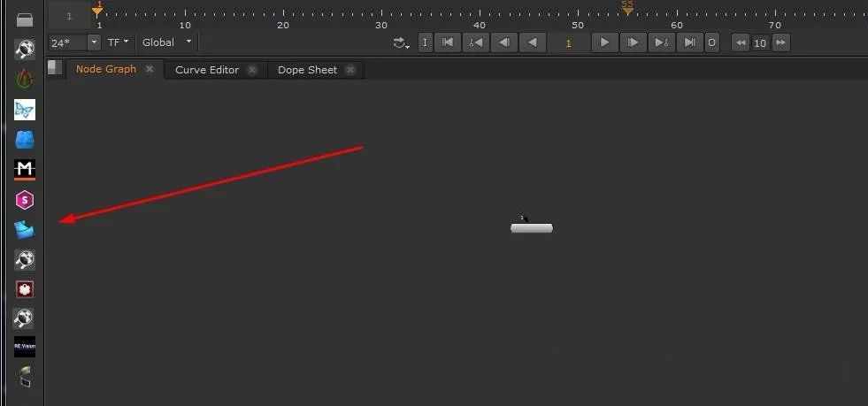
Task: Open the Global frame range dropdown
Action: (x=166, y=42)
